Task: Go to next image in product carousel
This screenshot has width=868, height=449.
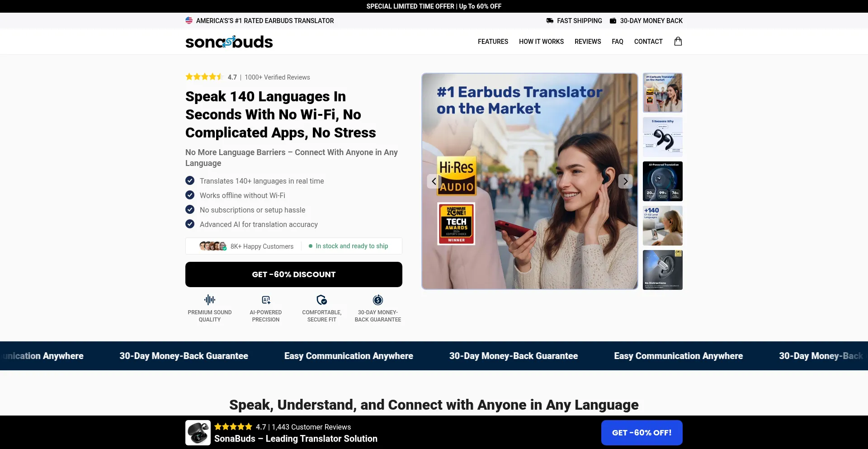Action: click(x=625, y=181)
